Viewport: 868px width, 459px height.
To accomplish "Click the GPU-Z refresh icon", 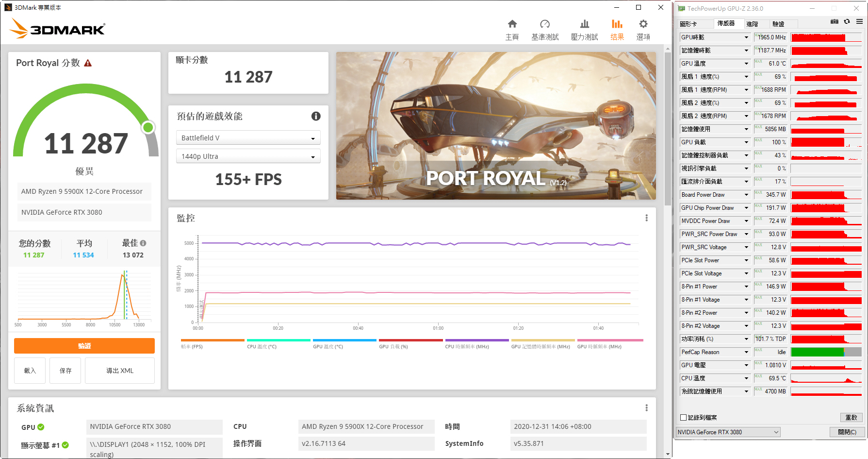I will 847,21.
